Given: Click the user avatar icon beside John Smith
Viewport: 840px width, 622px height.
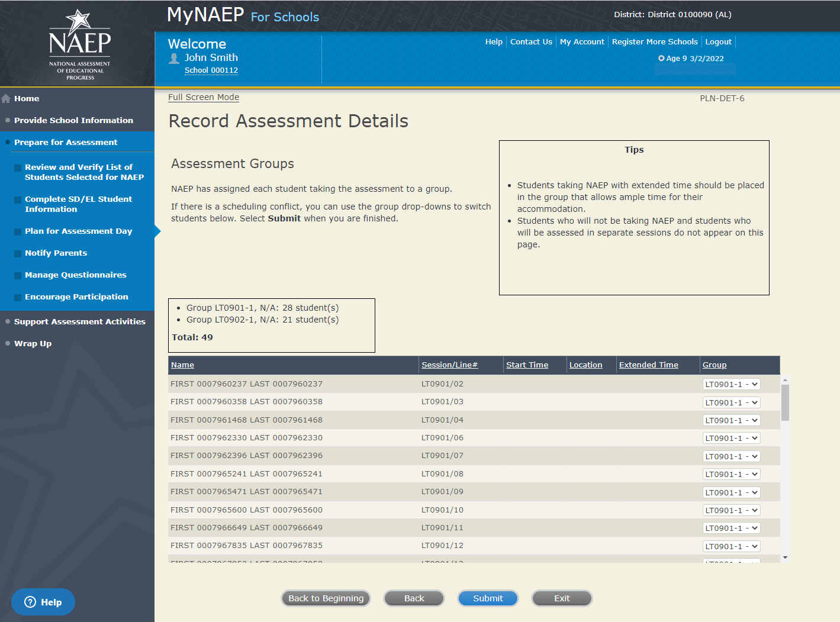Looking at the screenshot, I should tap(174, 59).
